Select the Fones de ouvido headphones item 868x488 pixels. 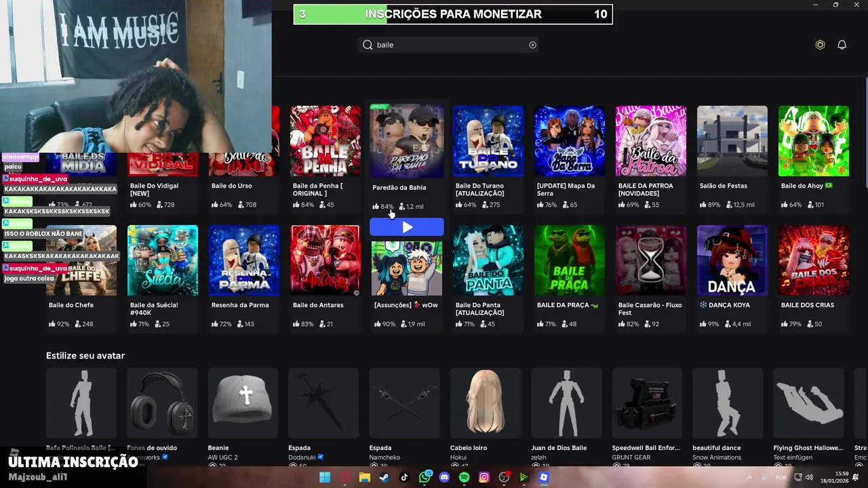[162, 404]
